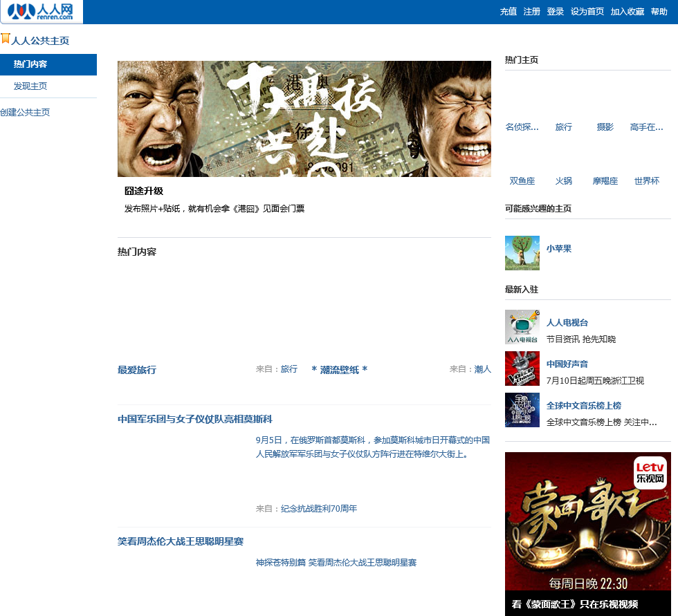Open the 双鱼座 hot page link

(x=522, y=181)
